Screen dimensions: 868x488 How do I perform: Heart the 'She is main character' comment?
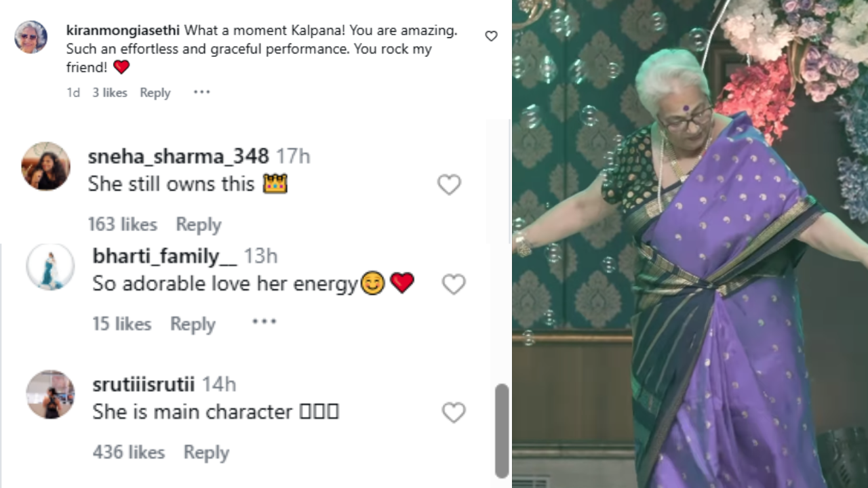pos(454,412)
